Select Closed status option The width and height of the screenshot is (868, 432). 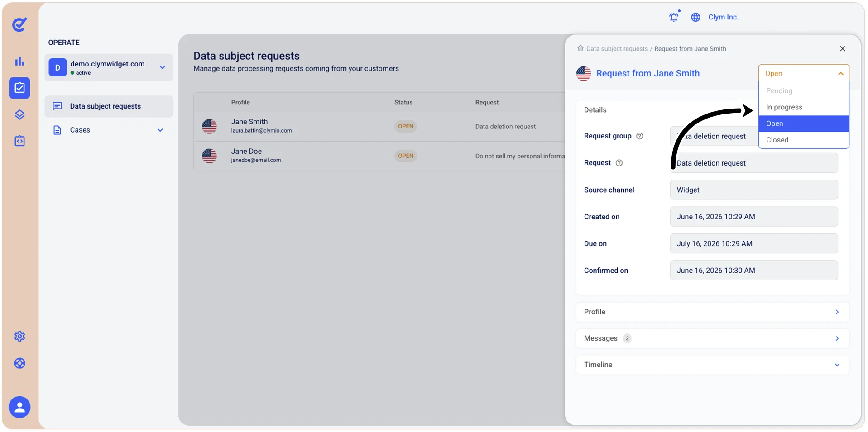[803, 140]
